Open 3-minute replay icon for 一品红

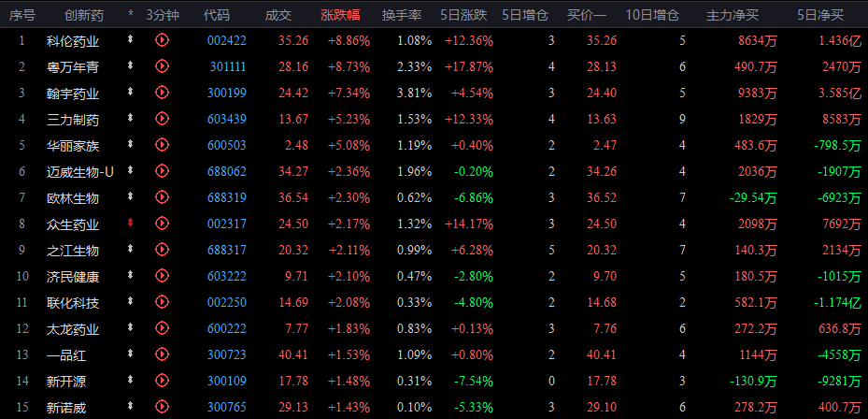(x=162, y=354)
